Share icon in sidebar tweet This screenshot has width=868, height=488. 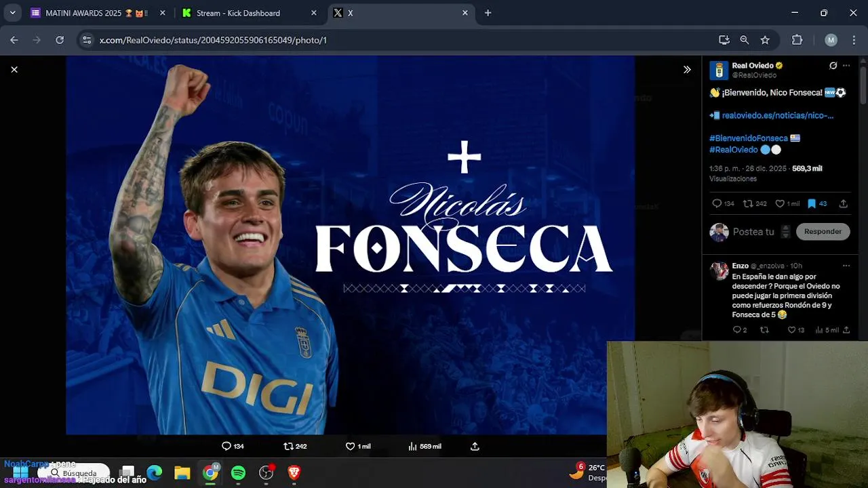click(x=844, y=203)
